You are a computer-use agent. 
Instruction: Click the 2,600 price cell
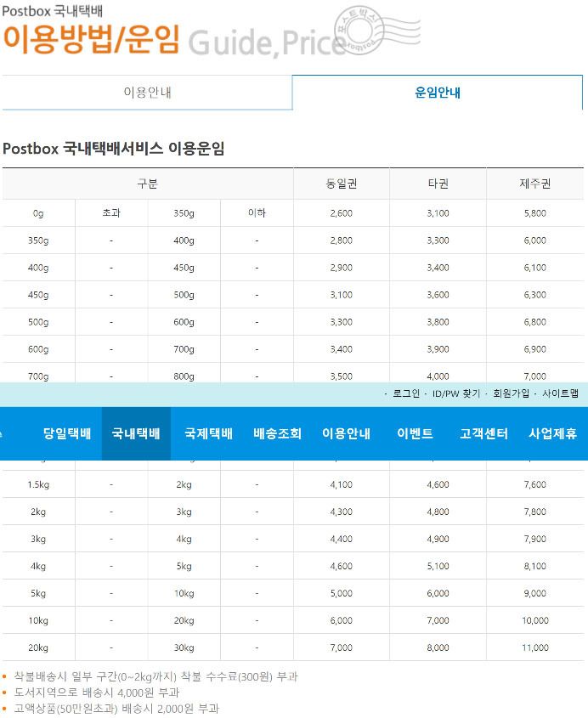click(342, 213)
